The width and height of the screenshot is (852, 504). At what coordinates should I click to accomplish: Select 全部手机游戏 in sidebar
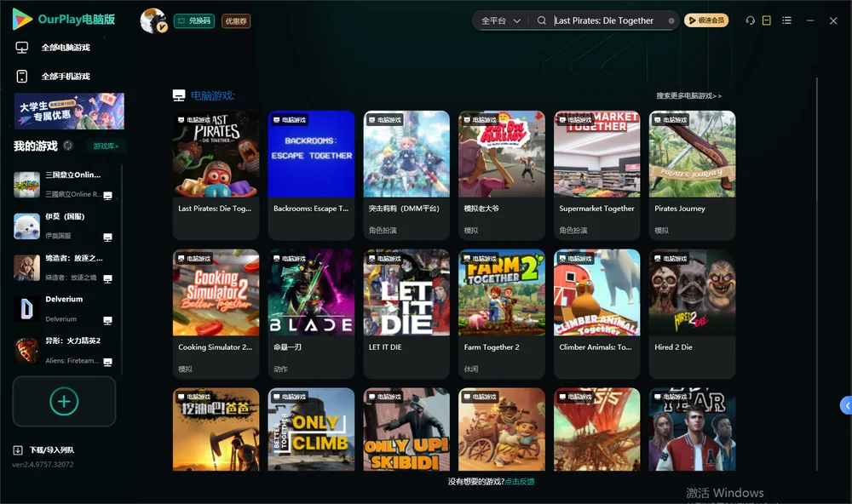[x=66, y=76]
